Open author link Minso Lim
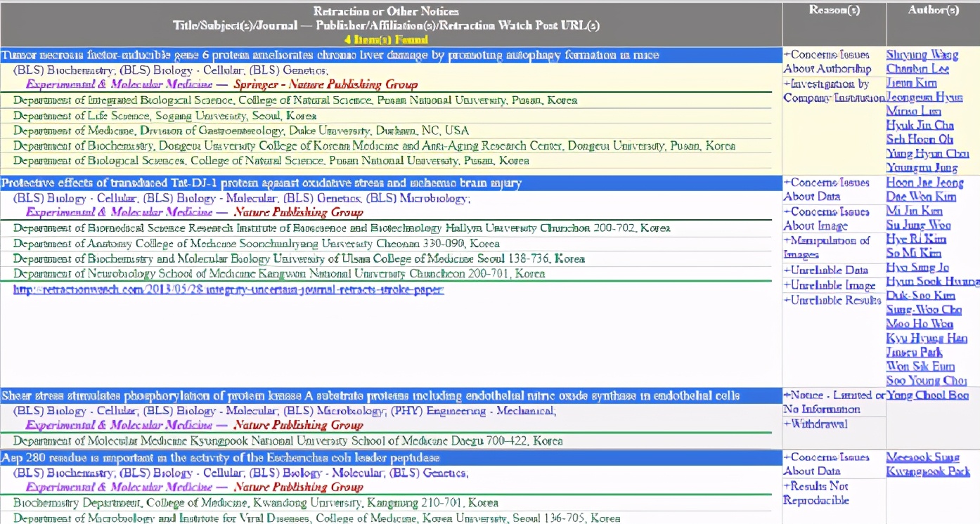 tap(914, 111)
